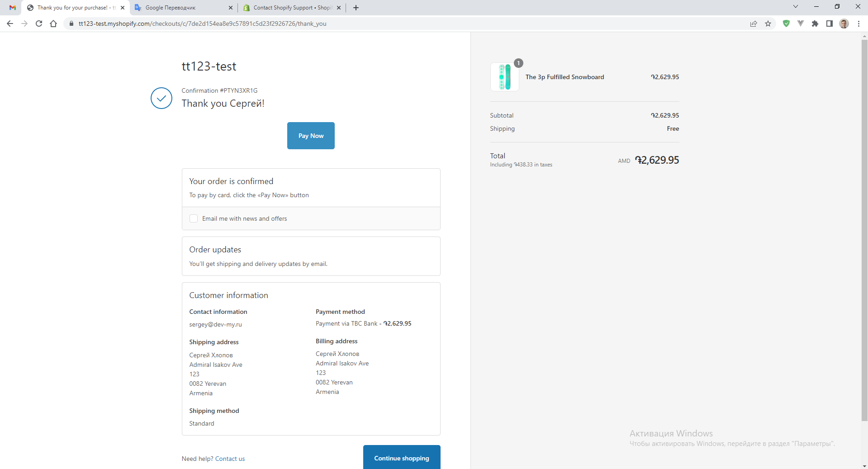Switch to the Gmail pinned tab

tap(13, 8)
